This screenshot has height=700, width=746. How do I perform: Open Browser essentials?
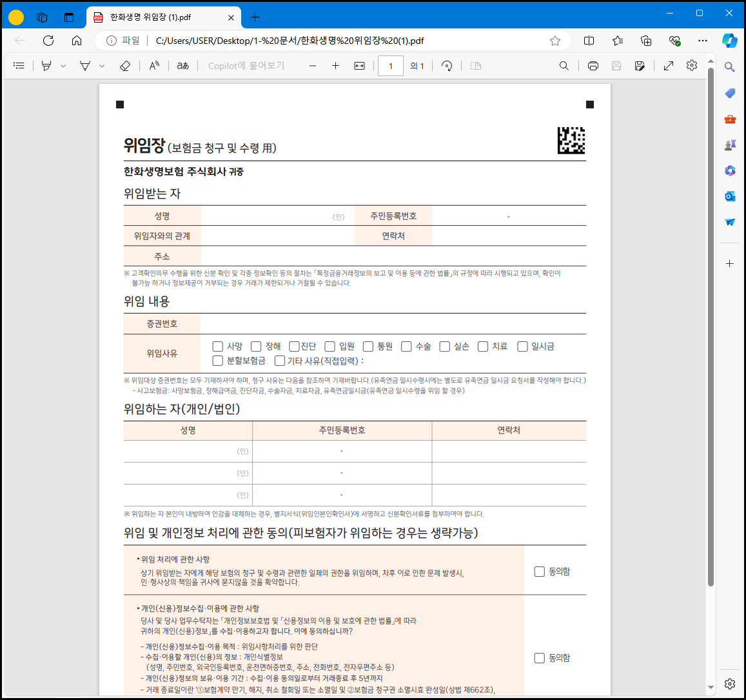pyautogui.click(x=674, y=41)
